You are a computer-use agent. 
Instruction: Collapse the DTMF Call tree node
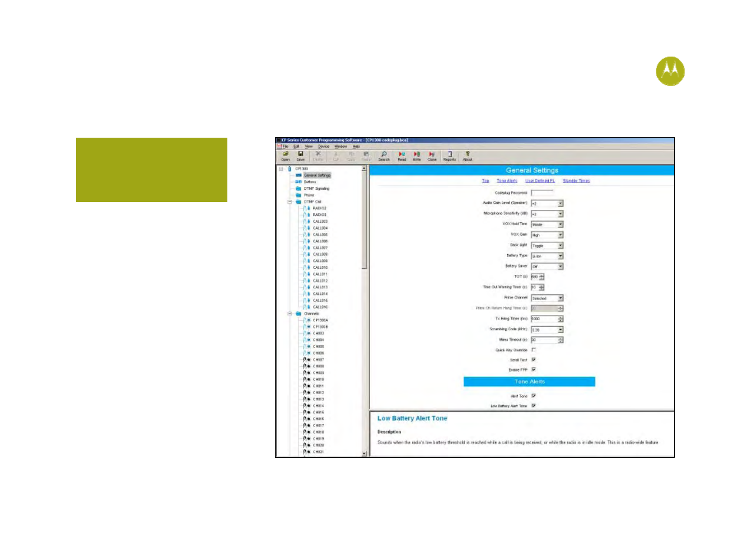point(290,202)
